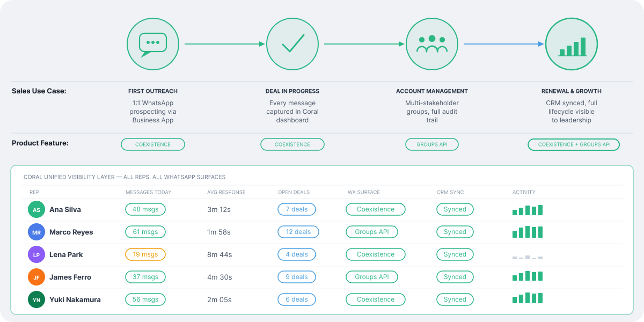The image size is (644, 322).
Task: Select Yuki Nakamura's YN avatar
Action: (36, 299)
